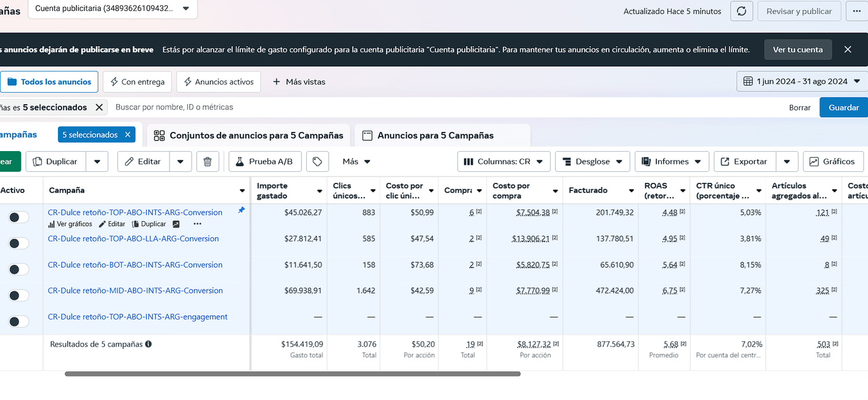Click the pin icon on first campaign
The height and width of the screenshot is (400, 868).
[x=241, y=211]
